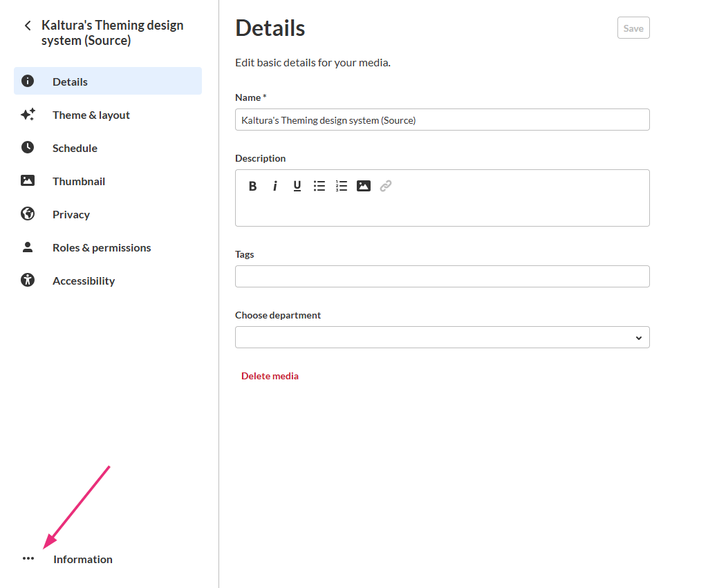This screenshot has height=588, width=717.
Task: Click the Accessibility figure icon
Action: [28, 280]
